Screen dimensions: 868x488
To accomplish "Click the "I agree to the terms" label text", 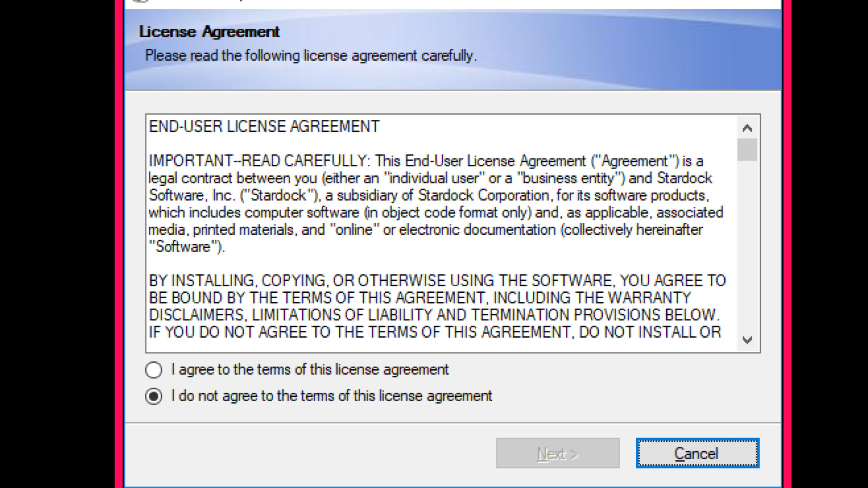I will coord(310,370).
